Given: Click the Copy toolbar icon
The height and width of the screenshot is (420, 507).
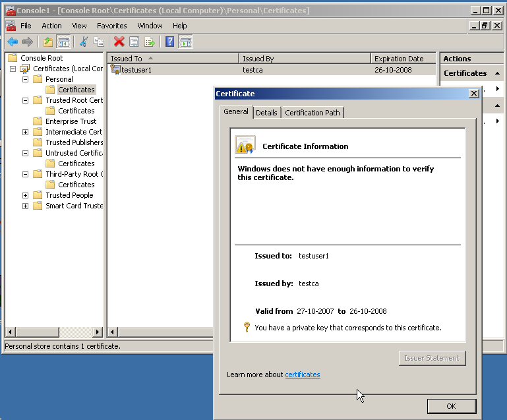Looking at the screenshot, I should 99,42.
